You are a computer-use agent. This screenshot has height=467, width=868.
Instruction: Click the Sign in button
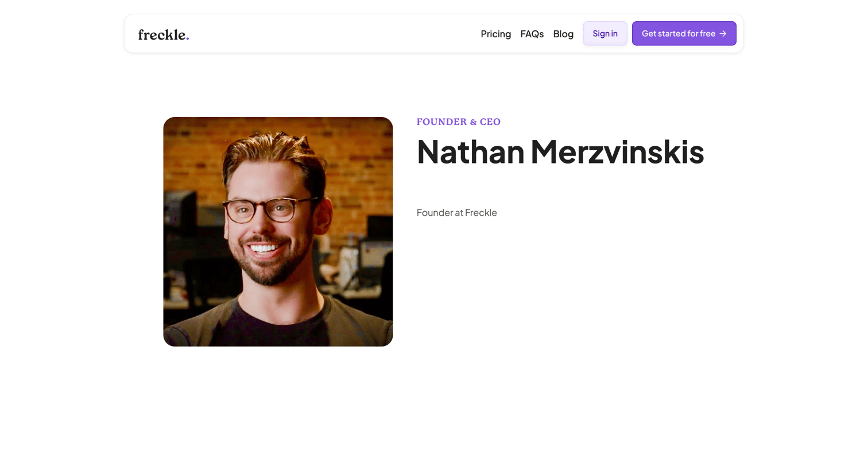point(605,33)
